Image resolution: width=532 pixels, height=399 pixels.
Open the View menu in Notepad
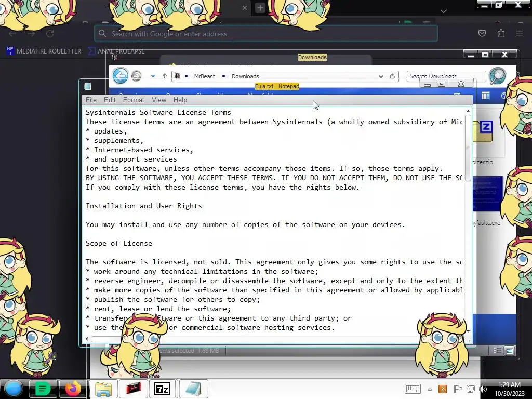159,100
